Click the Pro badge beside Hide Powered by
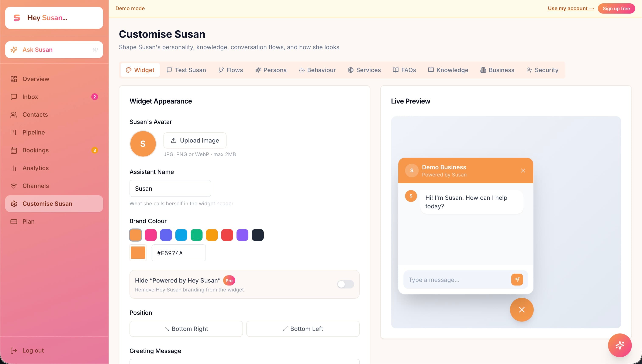This screenshot has width=642, height=364. coord(229,280)
